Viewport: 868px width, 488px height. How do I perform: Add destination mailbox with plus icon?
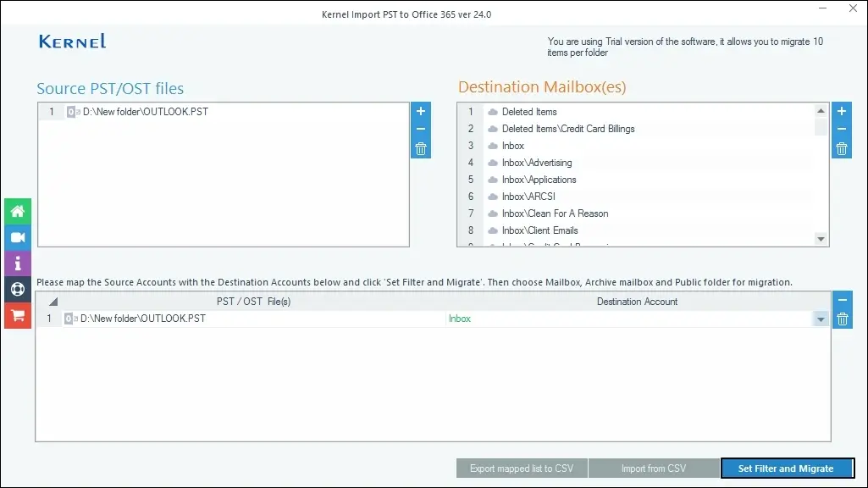pyautogui.click(x=842, y=111)
